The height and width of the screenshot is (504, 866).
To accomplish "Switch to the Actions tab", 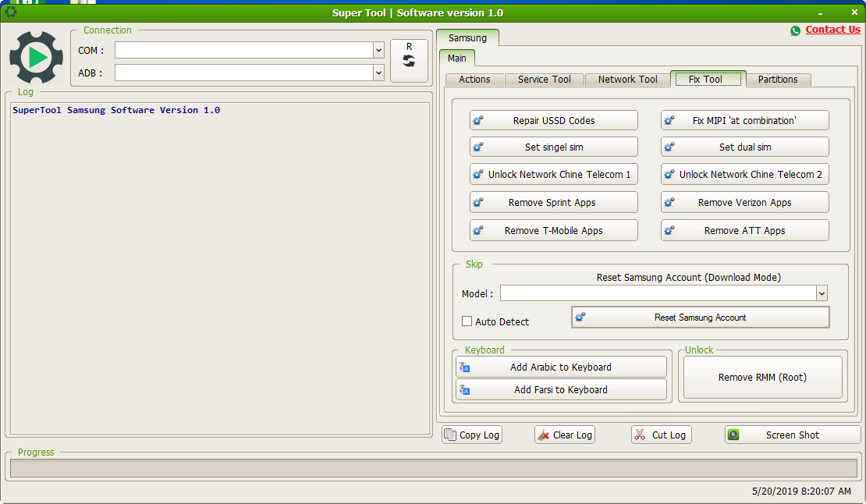I will click(x=474, y=80).
